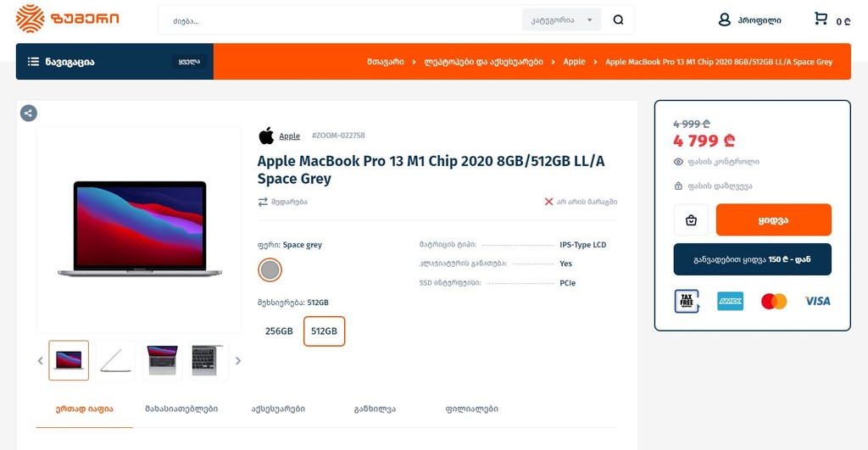Switch to the მახასიათებლები tab
The height and width of the screenshot is (450, 868).
(x=181, y=408)
